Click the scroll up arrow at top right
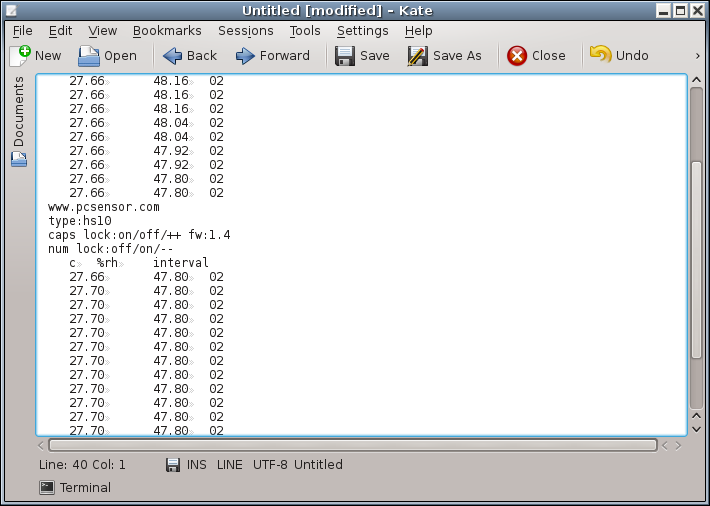Image resolution: width=710 pixels, height=506 pixels. tap(696, 80)
